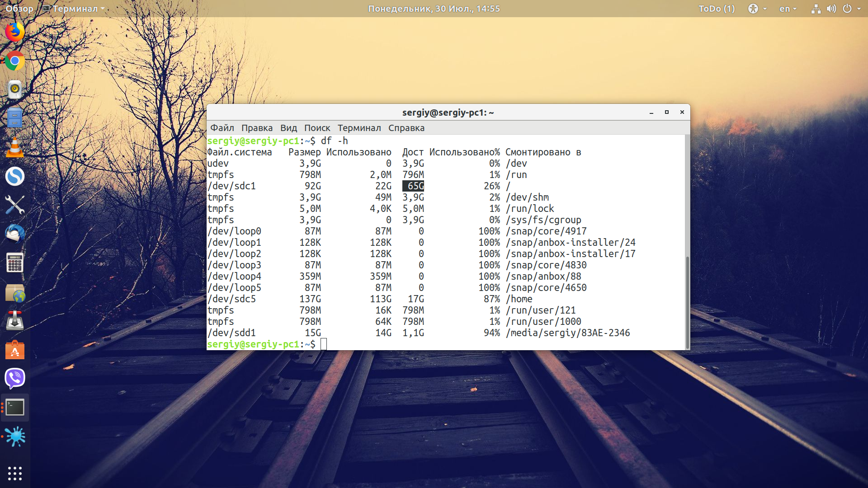
Task: Open the VLC media player icon
Action: tap(15, 147)
